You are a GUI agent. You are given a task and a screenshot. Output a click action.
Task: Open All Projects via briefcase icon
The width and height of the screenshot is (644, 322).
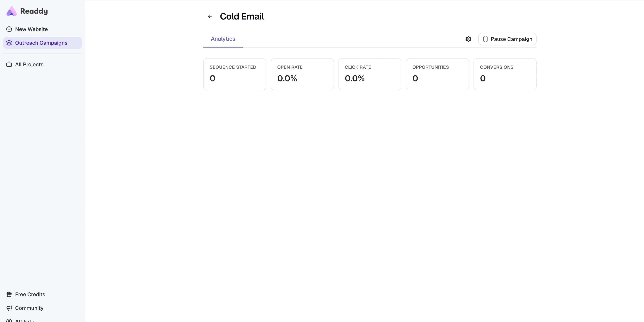point(9,65)
